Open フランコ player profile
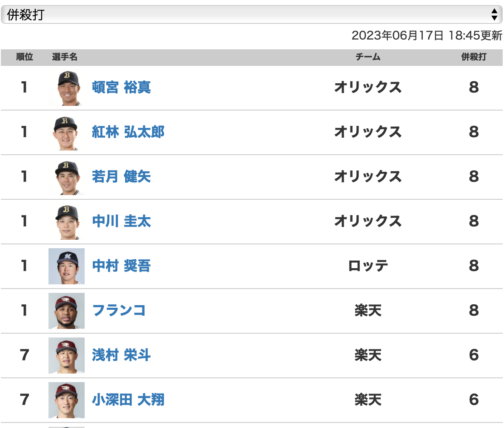The height and width of the screenshot is (428, 504). click(x=119, y=311)
